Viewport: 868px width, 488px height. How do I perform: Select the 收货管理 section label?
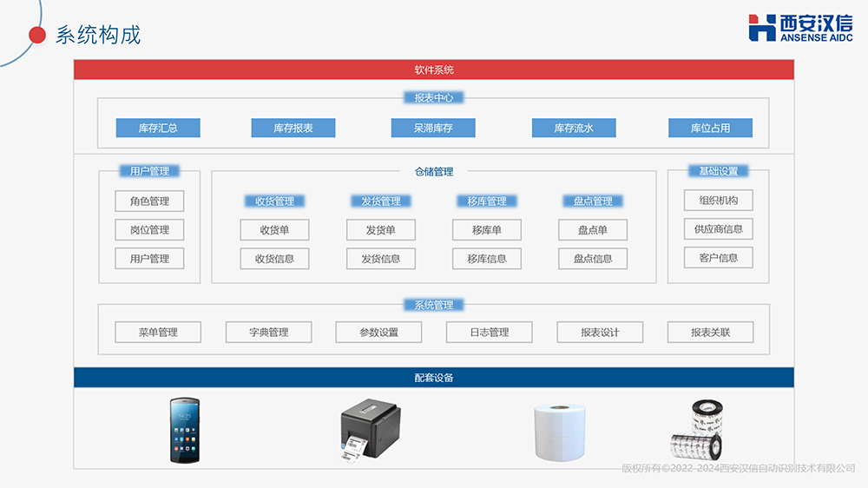[274, 201]
